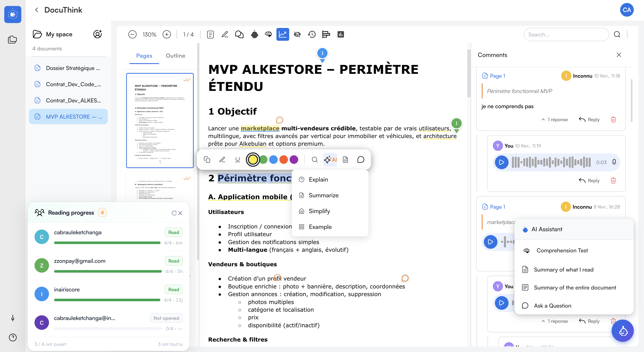Copy selected text using the copy icon
This screenshot has width=644, height=352.
pos(207,160)
